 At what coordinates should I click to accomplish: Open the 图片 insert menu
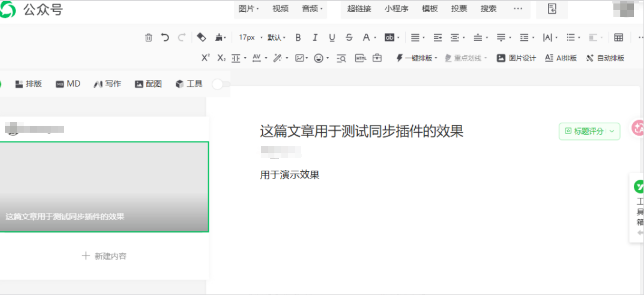click(x=248, y=9)
